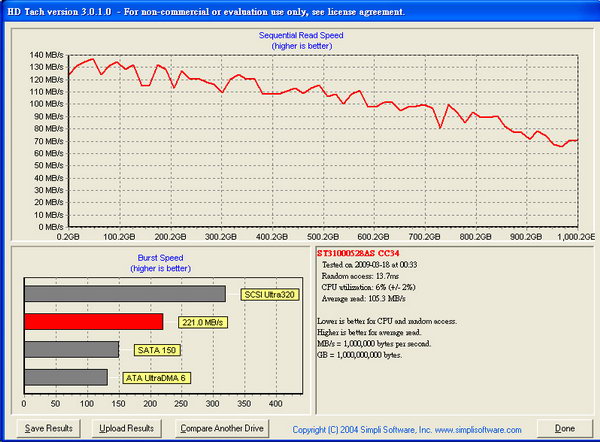Click the ATA UltraDMA 6 label

[159, 378]
